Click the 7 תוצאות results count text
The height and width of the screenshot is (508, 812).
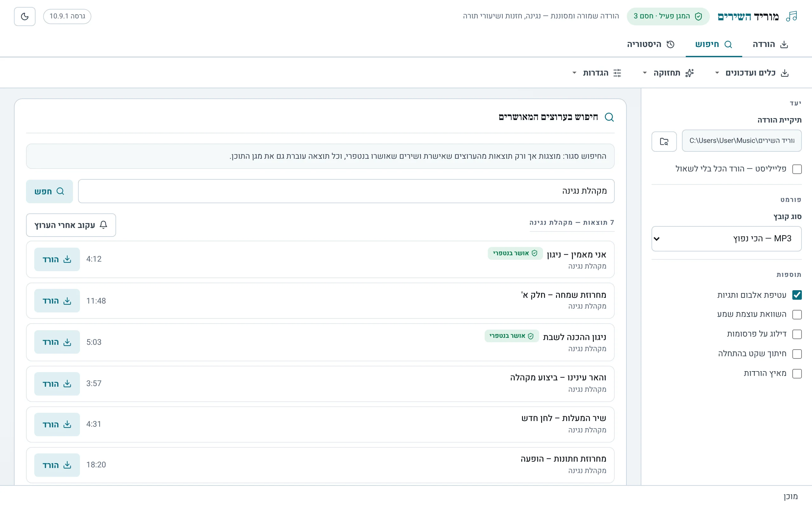(572, 223)
